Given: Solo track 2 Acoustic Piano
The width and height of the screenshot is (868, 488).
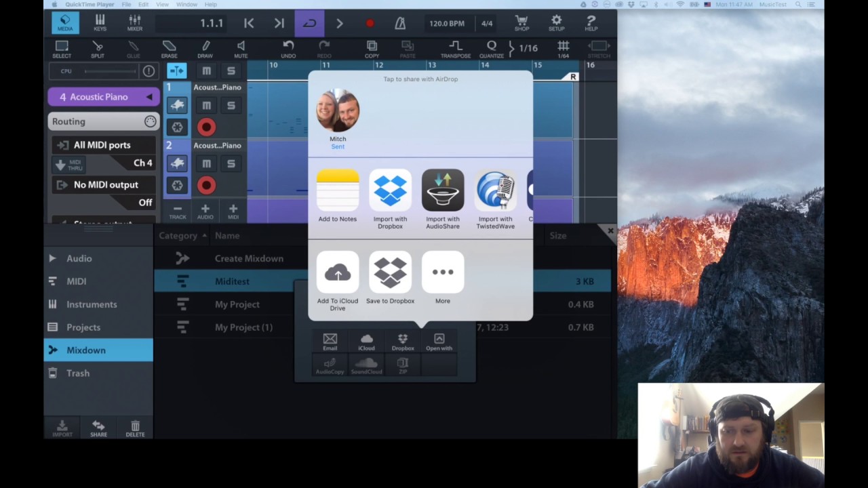Looking at the screenshot, I should [x=231, y=163].
